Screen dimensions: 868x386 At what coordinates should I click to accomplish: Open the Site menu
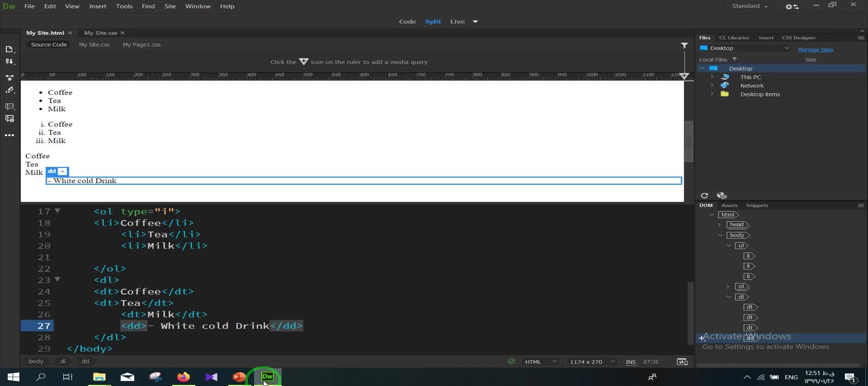[x=170, y=6]
